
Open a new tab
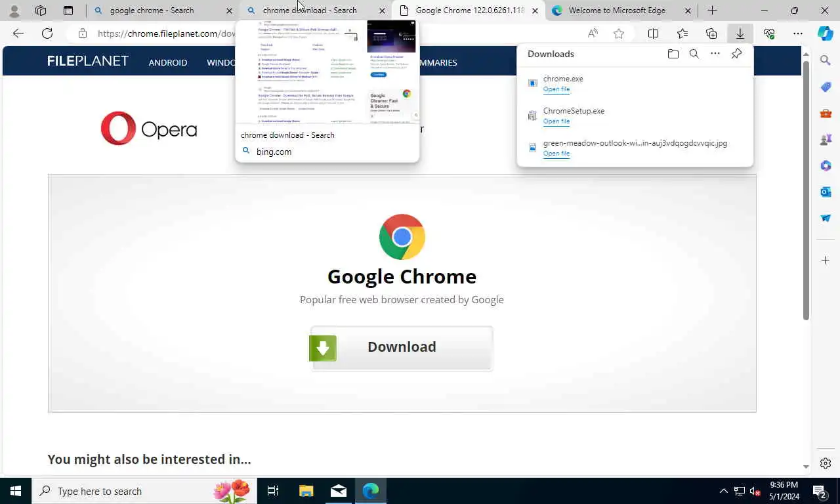pos(712,10)
